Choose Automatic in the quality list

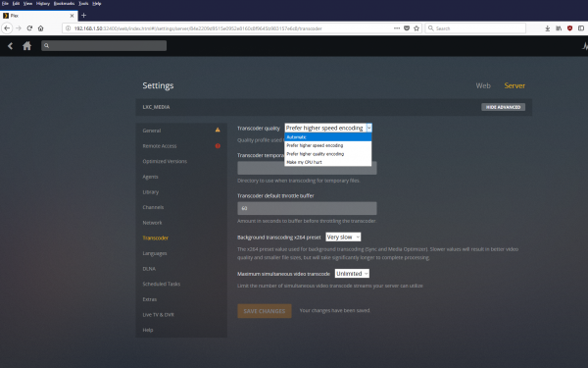pyautogui.click(x=328, y=137)
